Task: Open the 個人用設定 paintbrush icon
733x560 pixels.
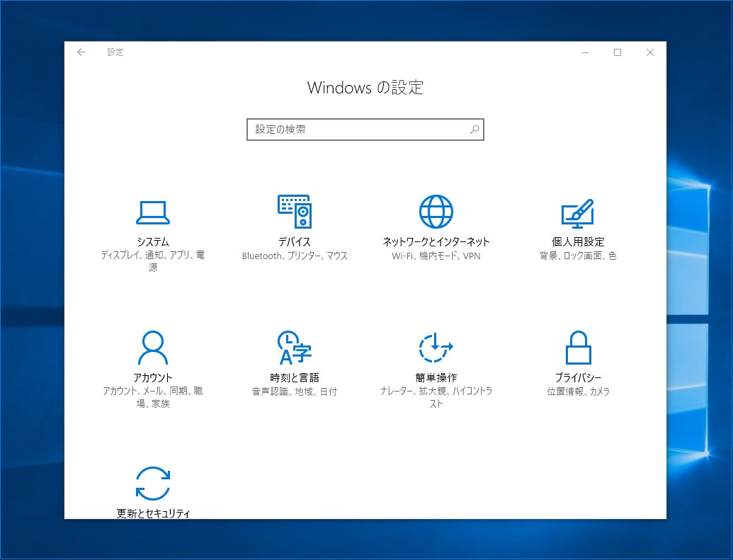Action: 578,213
